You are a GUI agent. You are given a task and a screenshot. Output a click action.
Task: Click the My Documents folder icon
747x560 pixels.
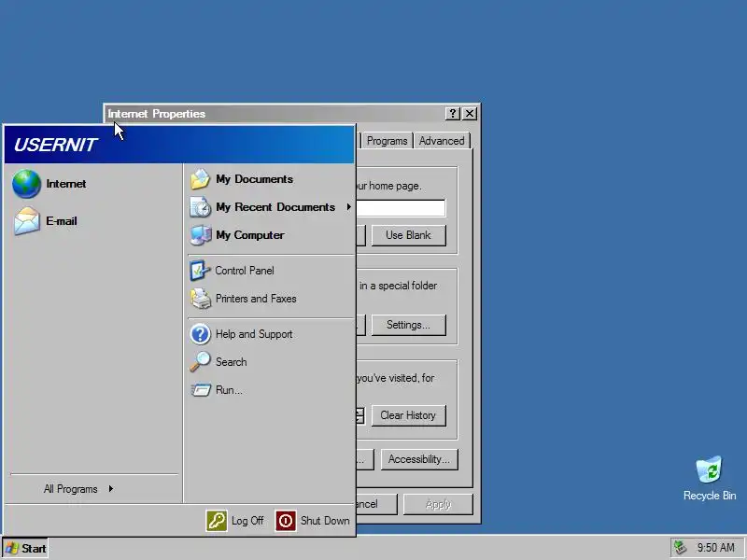pos(200,179)
